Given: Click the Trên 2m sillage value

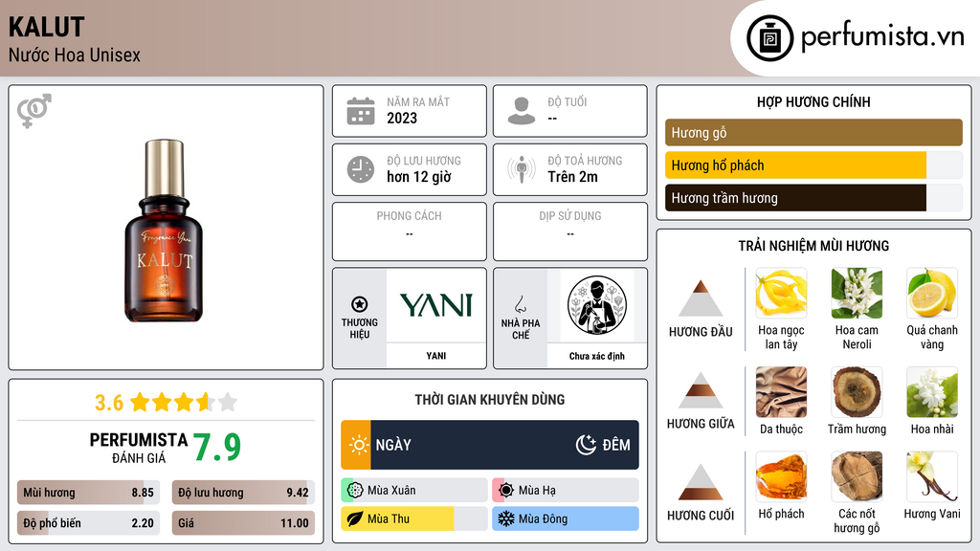Looking at the screenshot, I should [572, 177].
